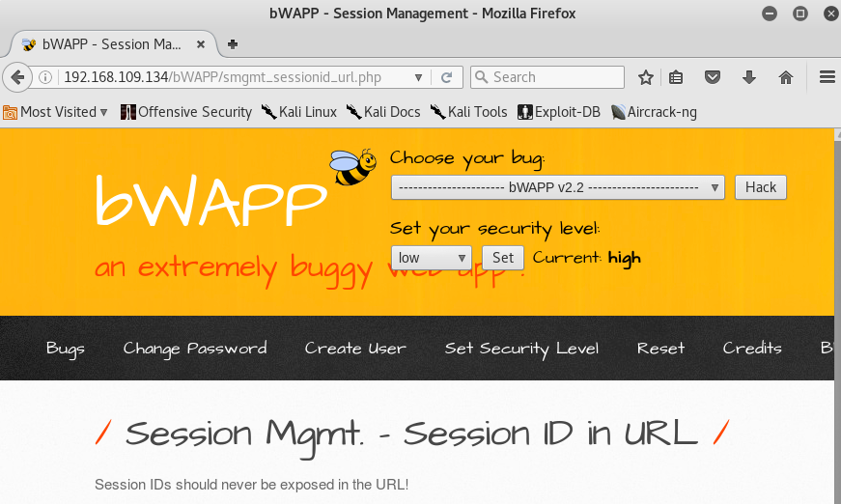Image resolution: width=841 pixels, height=504 pixels.
Task: Open the Bugs menu item
Action: pyautogui.click(x=66, y=349)
